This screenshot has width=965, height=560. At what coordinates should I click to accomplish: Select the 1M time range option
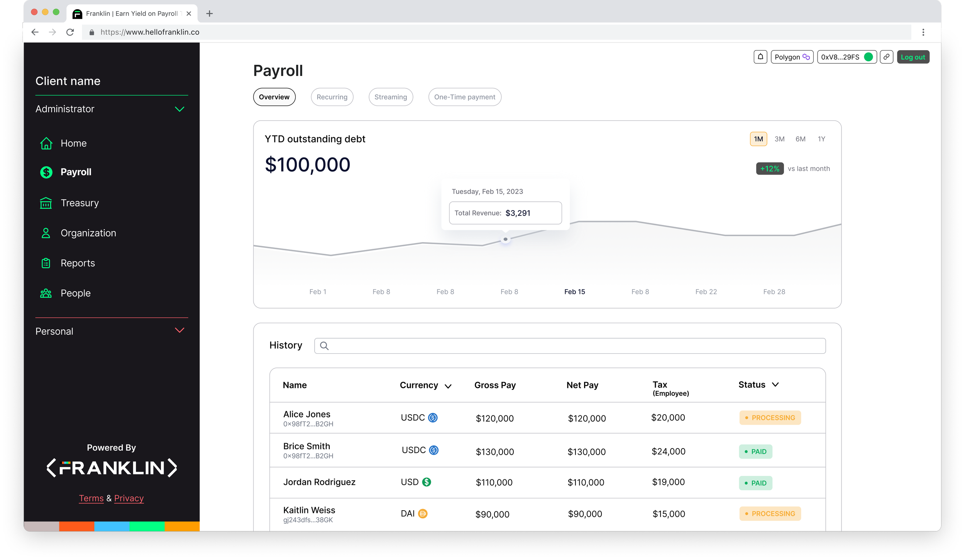pos(758,139)
